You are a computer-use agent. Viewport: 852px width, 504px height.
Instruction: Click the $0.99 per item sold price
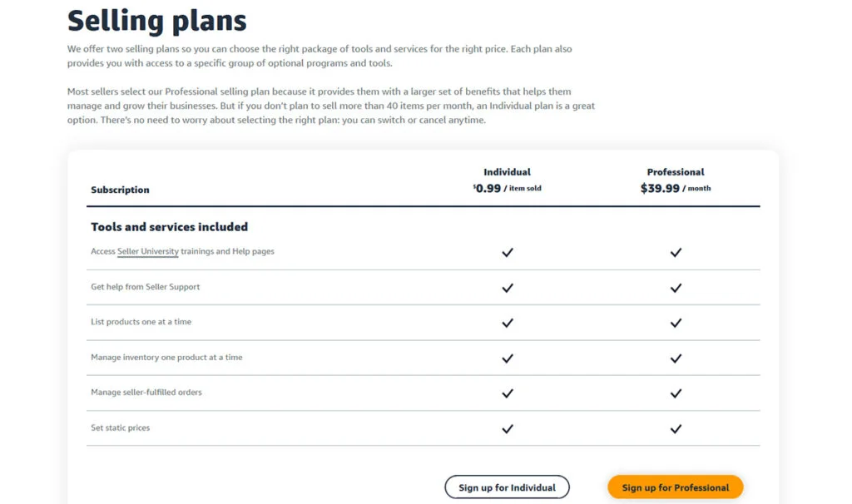(508, 188)
